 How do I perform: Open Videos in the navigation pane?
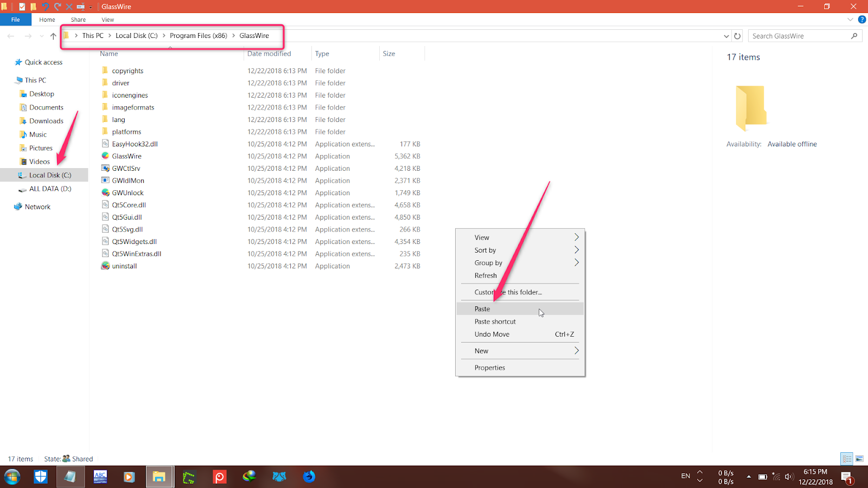point(40,162)
